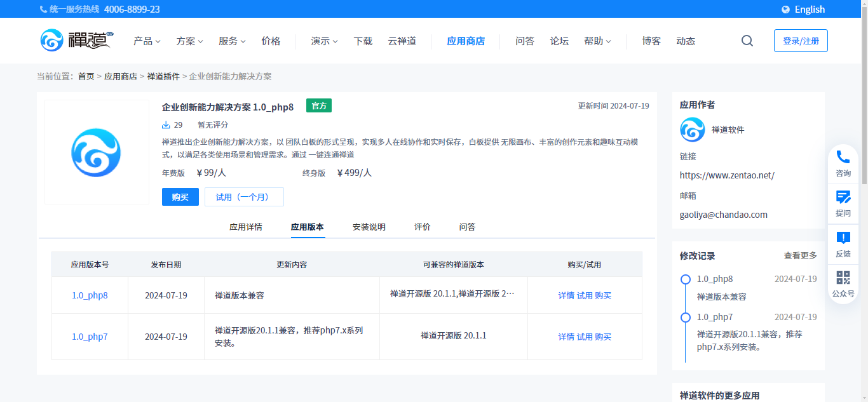Click the 反馈 feedback icon
This screenshot has height=402, width=868.
[x=843, y=238]
